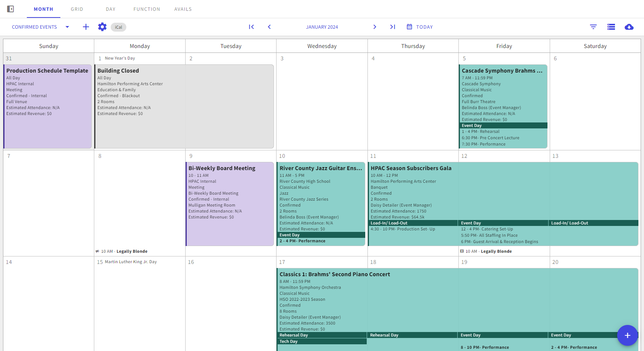Click the January 2024 month label
This screenshot has width=644, height=351.
tap(322, 27)
